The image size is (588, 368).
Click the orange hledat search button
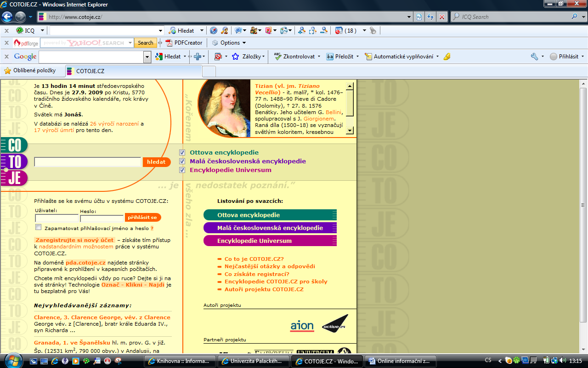157,162
